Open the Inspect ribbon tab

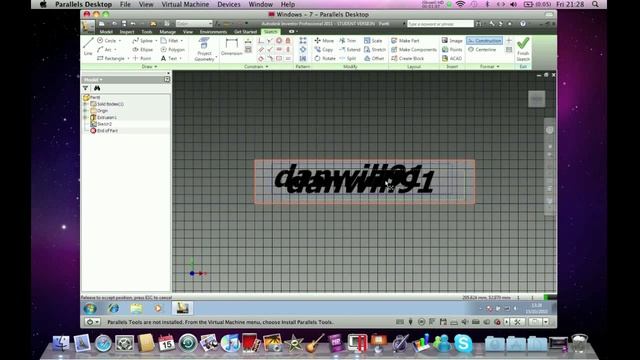(x=127, y=32)
